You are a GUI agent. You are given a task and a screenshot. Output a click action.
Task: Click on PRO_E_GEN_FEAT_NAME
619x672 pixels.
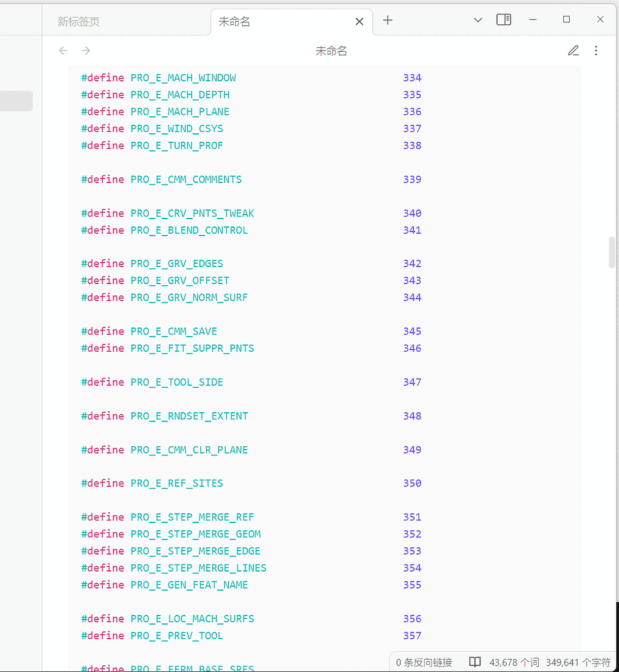point(189,585)
